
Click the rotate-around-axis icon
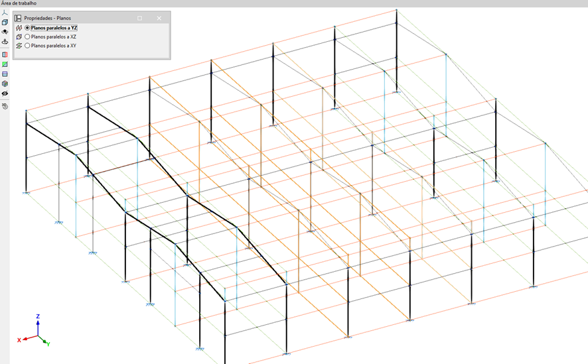pyautogui.click(x=5, y=42)
